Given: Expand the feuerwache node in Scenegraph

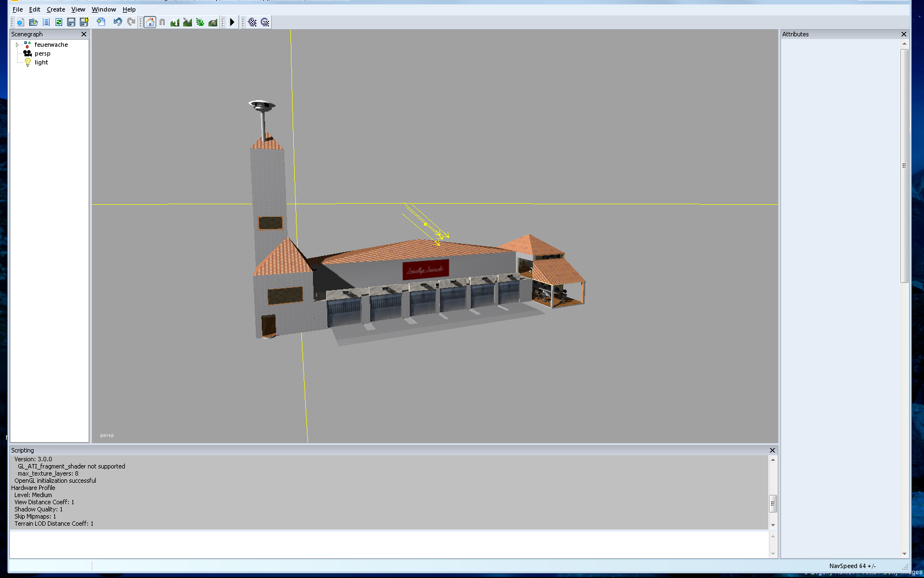Looking at the screenshot, I should click(17, 45).
